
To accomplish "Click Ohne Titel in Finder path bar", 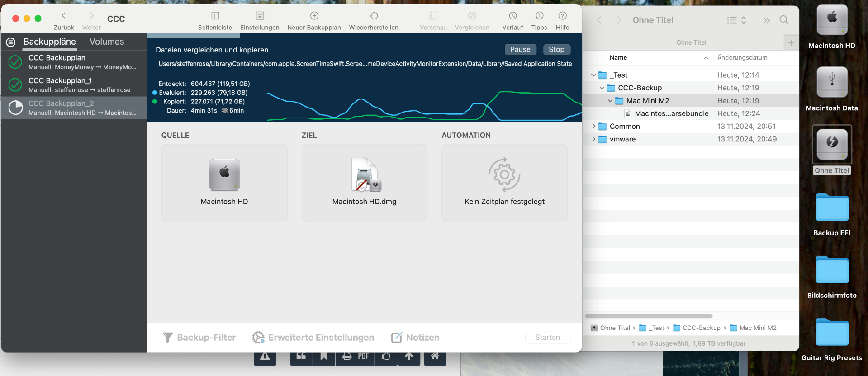I will coord(611,328).
